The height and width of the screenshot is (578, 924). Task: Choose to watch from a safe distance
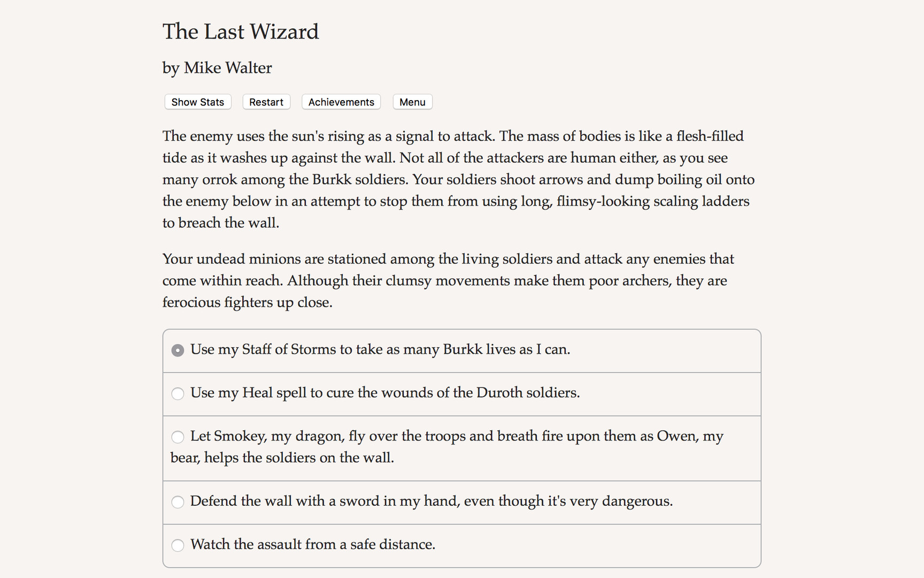[x=178, y=545]
